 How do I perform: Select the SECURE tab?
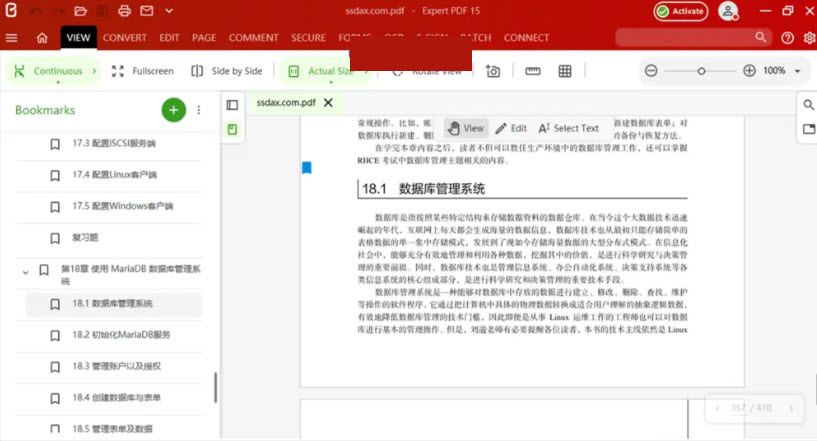point(308,38)
